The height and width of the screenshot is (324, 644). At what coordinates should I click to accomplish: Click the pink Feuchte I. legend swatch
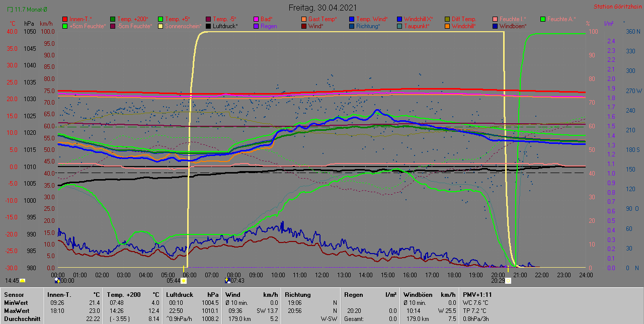click(495, 19)
